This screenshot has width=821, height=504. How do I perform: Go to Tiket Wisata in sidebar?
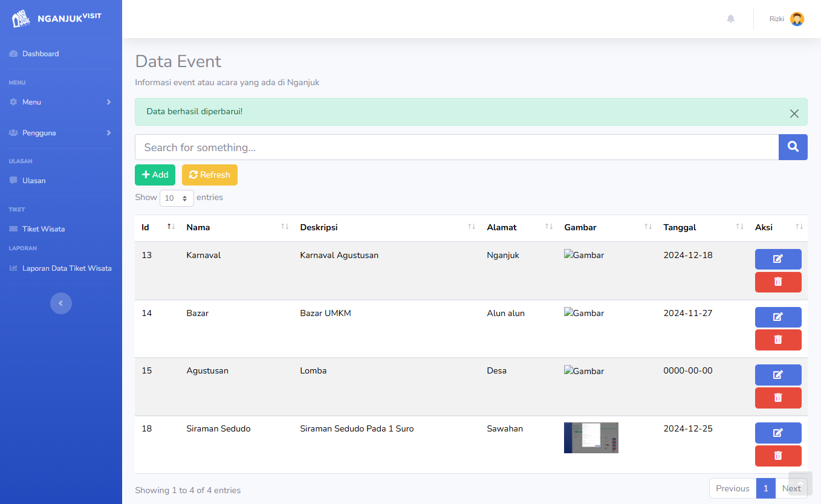tap(43, 229)
